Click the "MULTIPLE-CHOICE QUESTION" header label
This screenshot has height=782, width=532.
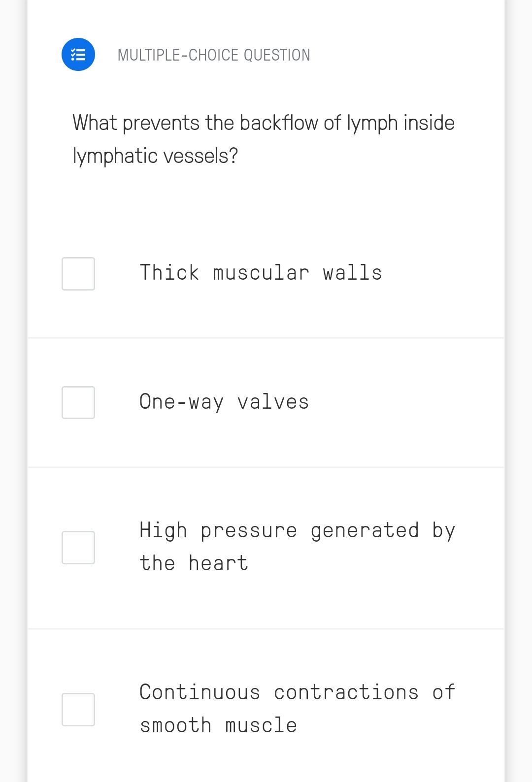(214, 55)
